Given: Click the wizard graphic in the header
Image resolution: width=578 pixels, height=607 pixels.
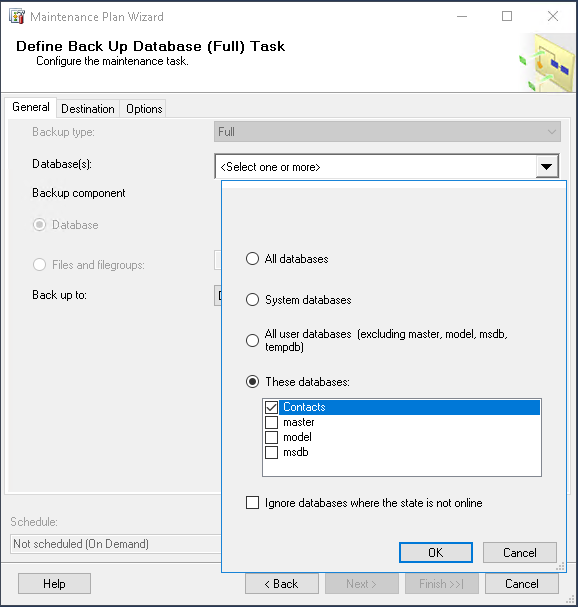Looking at the screenshot, I should pos(547,62).
